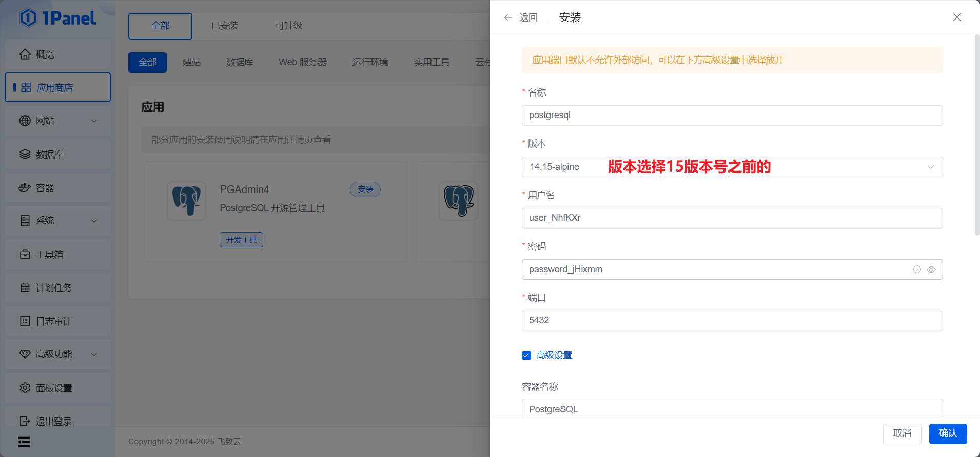Viewport: 980px width, 457px height.
Task: Click the 确认 confirm button
Action: [x=948, y=433]
